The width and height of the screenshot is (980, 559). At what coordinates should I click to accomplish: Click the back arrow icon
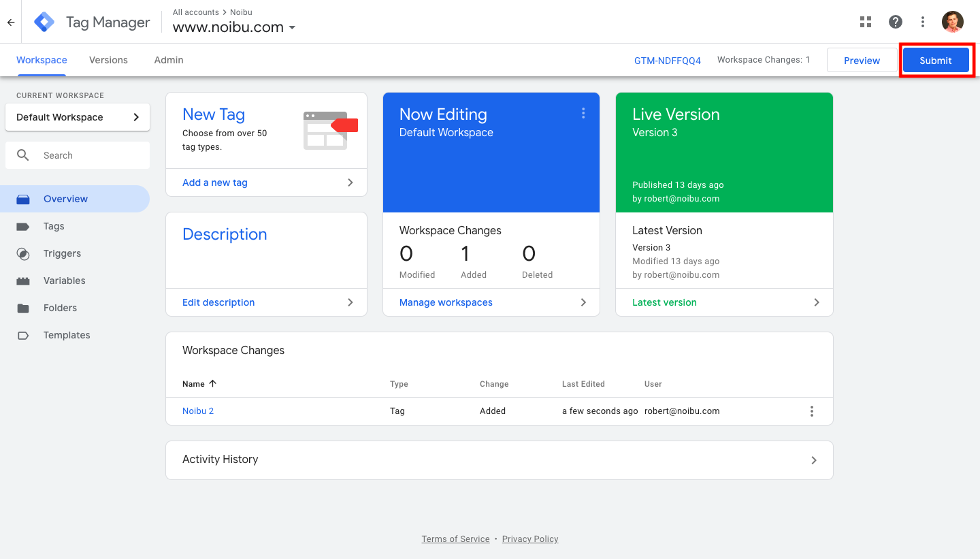point(11,22)
